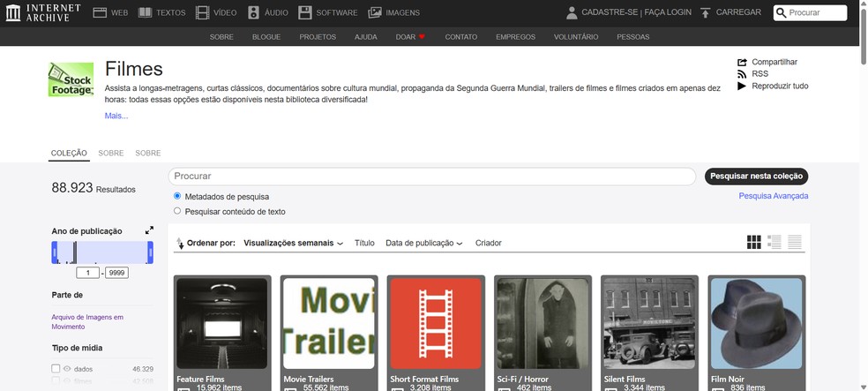The height and width of the screenshot is (391, 868).
Task: Click Pesquisar nesta coleção button
Action: tap(756, 176)
